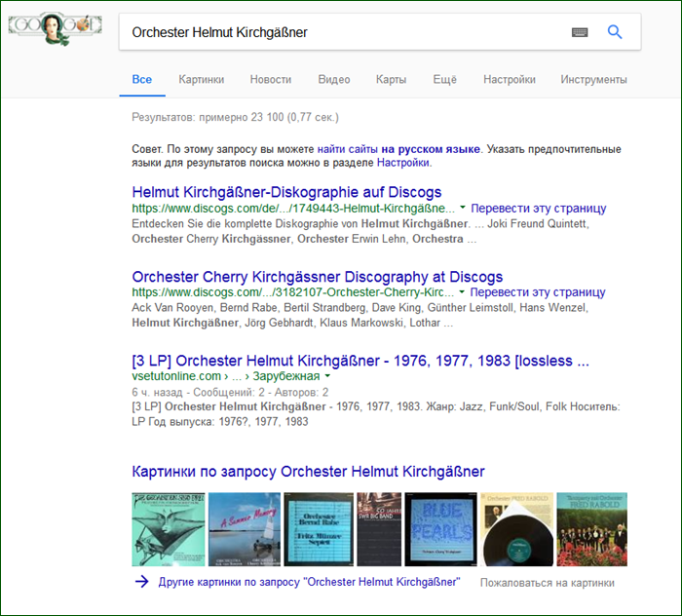
Task: Open 'Helmut Kirchgäßner-Diskographie auf Discogs' result
Action: click(x=286, y=192)
